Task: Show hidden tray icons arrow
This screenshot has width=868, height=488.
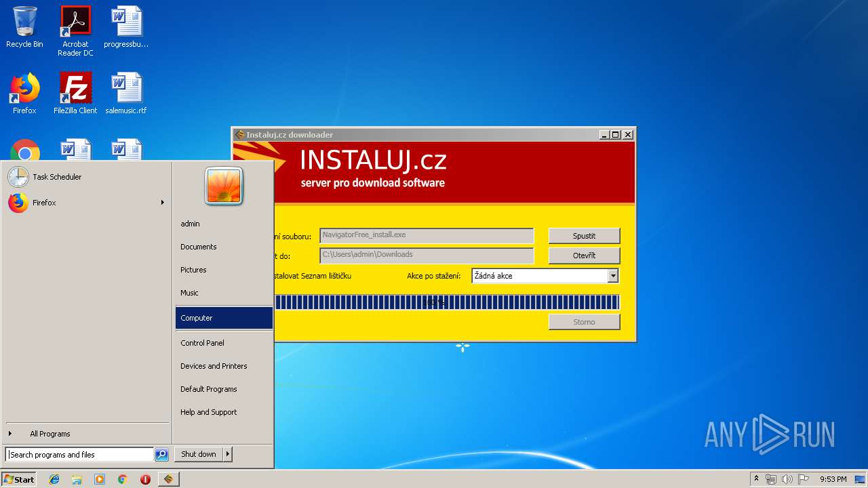Action: [x=756, y=479]
